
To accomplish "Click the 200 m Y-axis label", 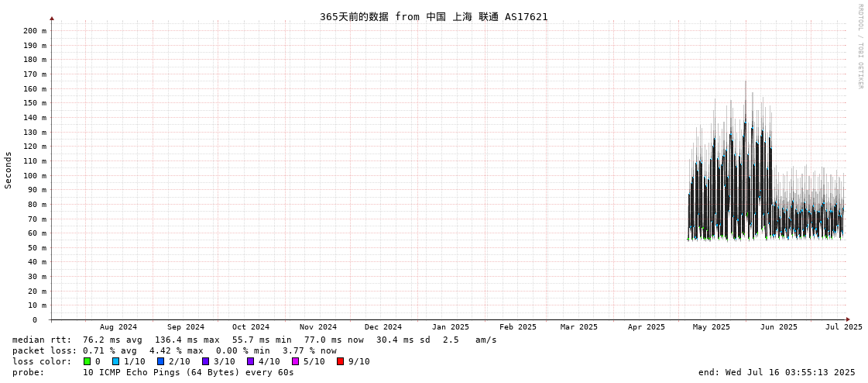I will (35, 30).
